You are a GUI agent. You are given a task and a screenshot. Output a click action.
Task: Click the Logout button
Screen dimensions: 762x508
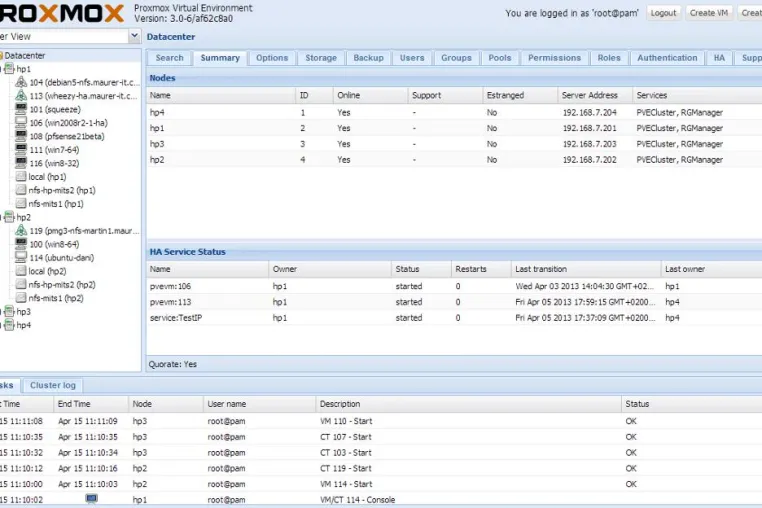663,13
